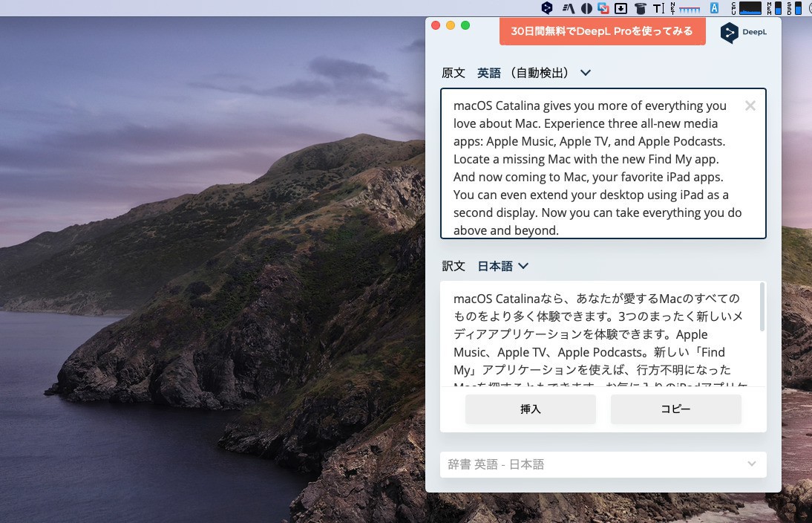Image resolution: width=812 pixels, height=523 pixels.
Task: Click the translation output scrollbar
Action: pyautogui.click(x=762, y=307)
